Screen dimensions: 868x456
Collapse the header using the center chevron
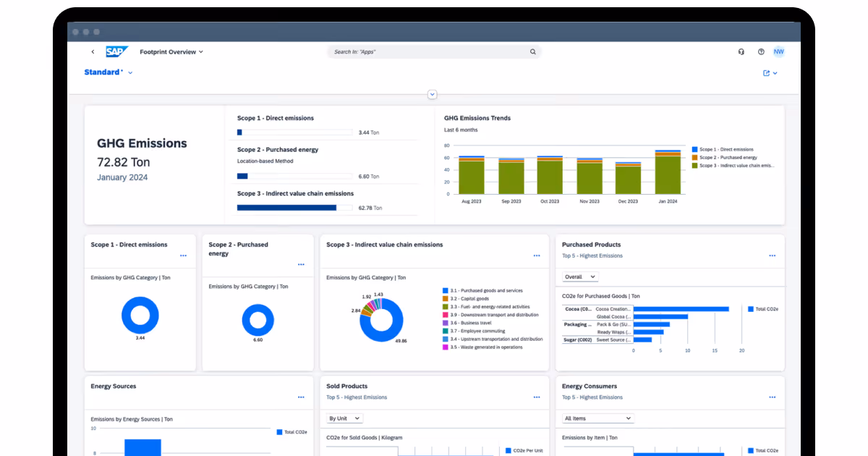[432, 94]
